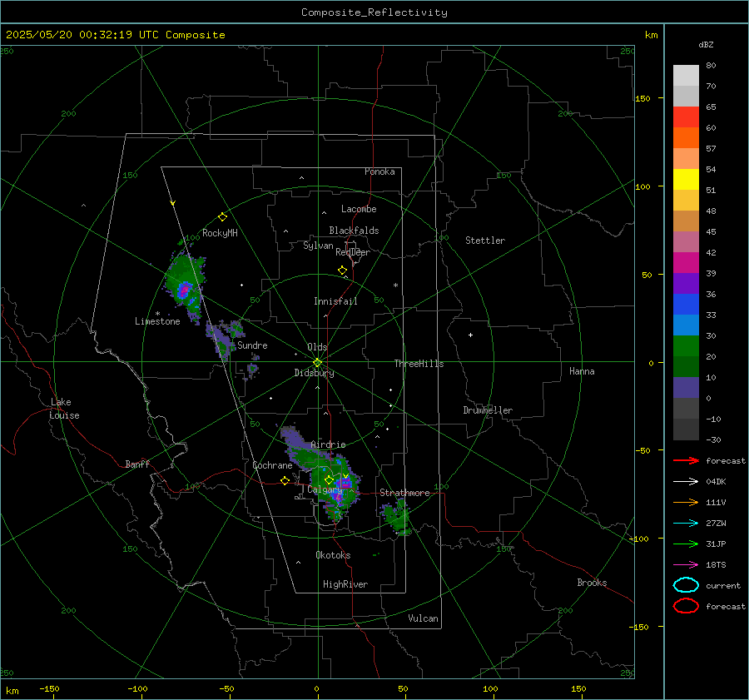This screenshot has height=700, width=749.
Task: Click the Sylvan label
Action: coord(318,246)
